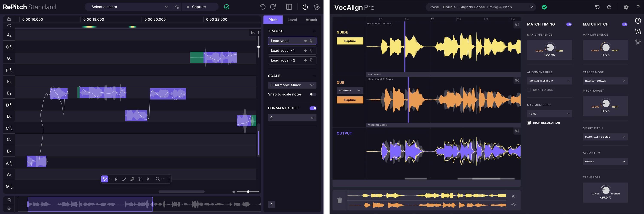Click the Formant Shift value field
Viewport: 644px width, 214px height.
pos(292,118)
